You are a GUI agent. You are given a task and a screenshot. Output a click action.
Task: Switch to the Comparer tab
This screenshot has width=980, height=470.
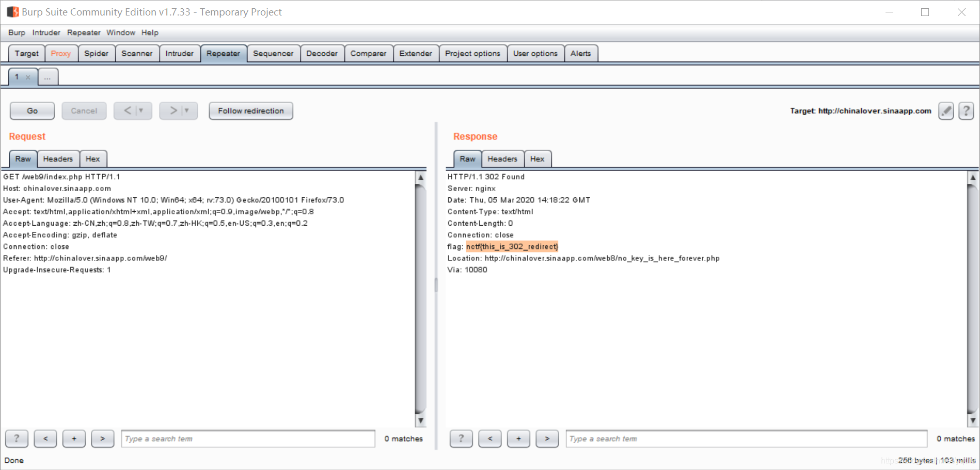click(369, 53)
